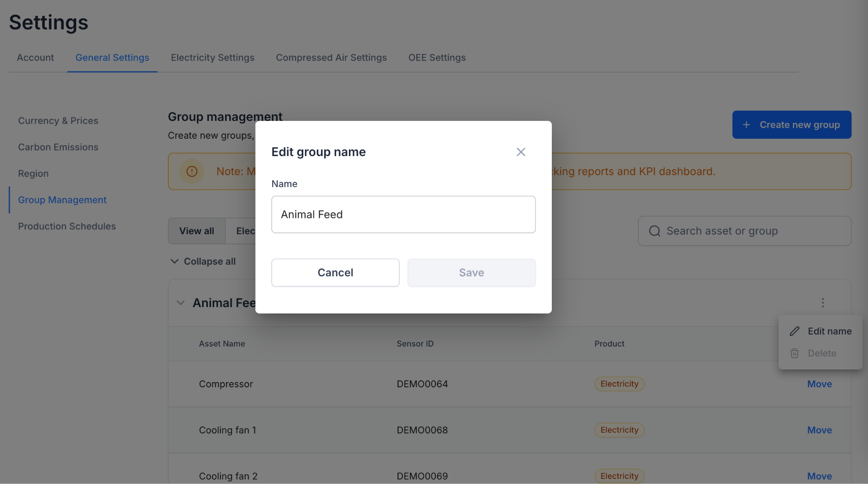
Task: Click the Name field containing Animal Feed
Action: pos(403,215)
